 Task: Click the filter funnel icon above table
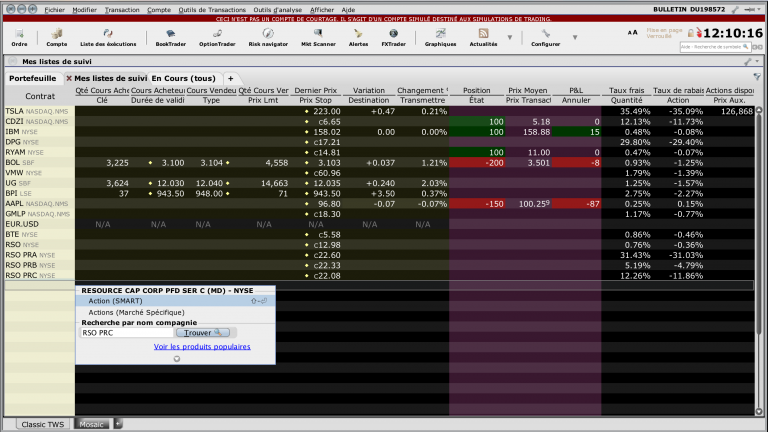pyautogui.click(x=757, y=76)
